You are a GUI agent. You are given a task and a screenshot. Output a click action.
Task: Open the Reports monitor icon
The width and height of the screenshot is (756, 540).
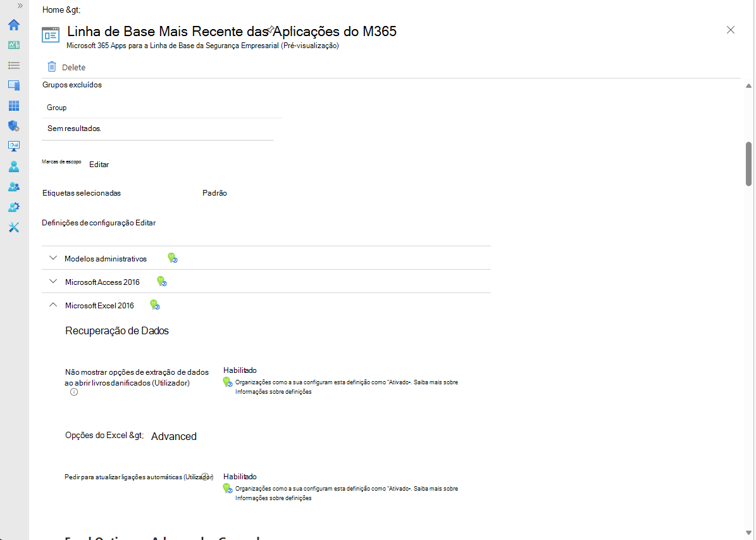(x=14, y=146)
